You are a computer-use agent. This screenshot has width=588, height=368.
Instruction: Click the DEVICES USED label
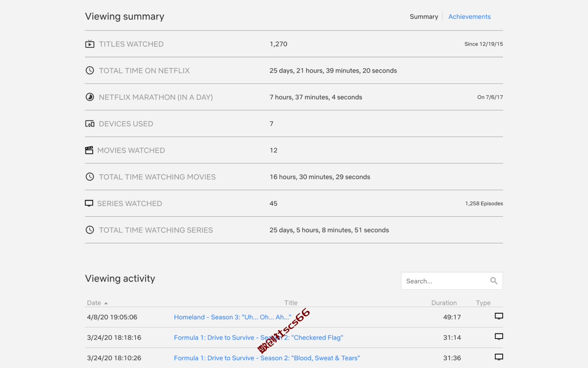tap(126, 124)
